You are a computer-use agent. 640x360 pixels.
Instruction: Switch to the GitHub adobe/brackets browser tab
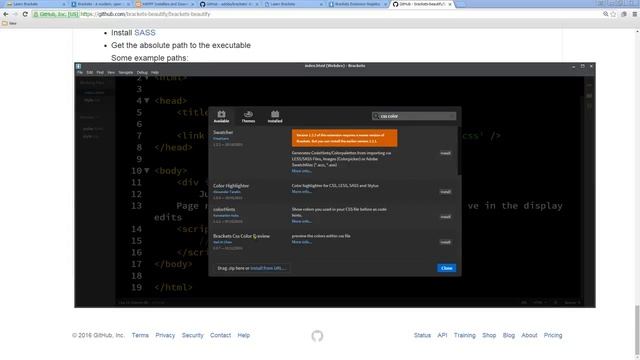tap(228, 4)
